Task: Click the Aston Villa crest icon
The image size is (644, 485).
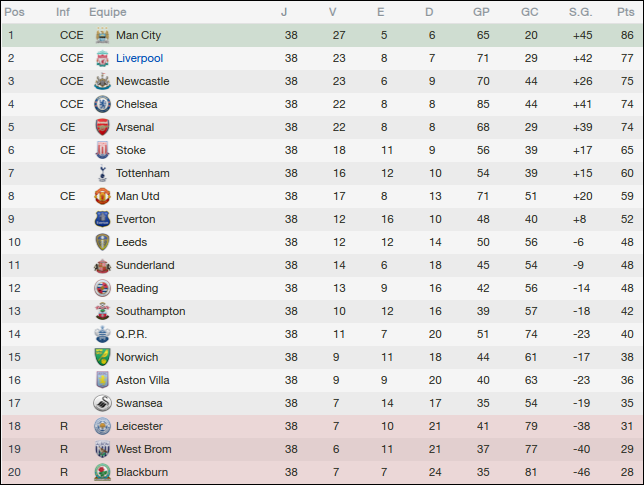Action: [102, 380]
